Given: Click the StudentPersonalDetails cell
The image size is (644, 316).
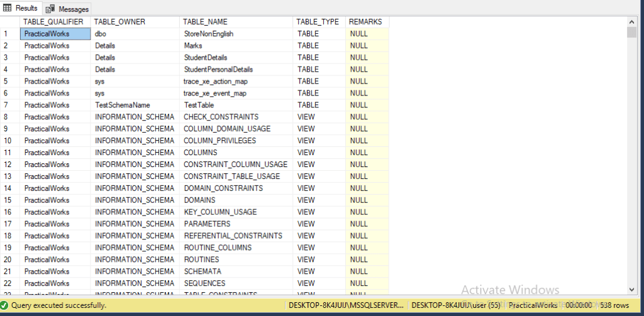Looking at the screenshot, I should (218, 69).
